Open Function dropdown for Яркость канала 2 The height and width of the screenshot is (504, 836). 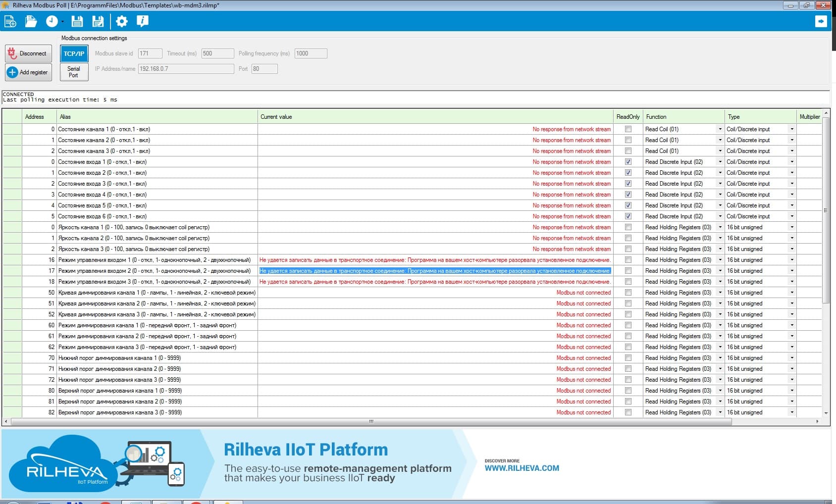(x=720, y=238)
